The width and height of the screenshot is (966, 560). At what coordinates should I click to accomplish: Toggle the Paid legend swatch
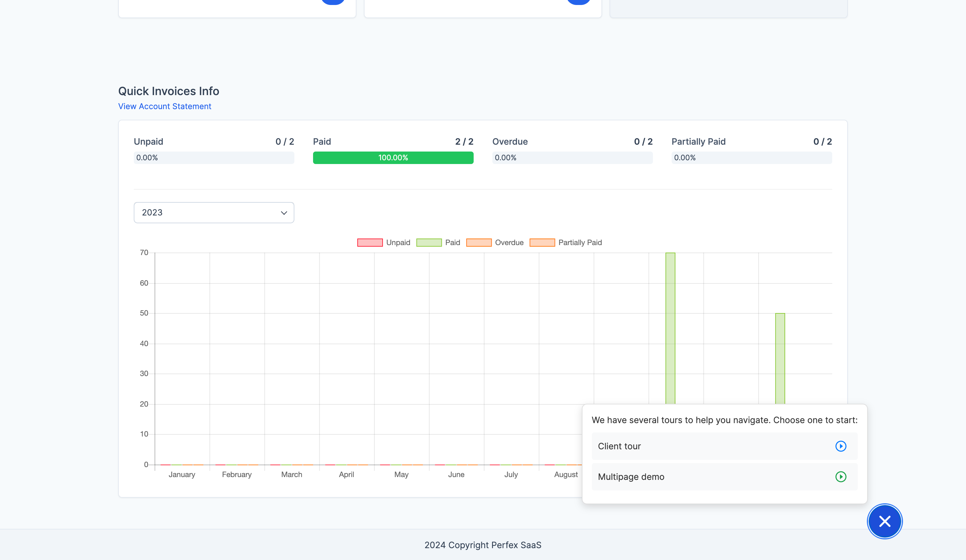[429, 243]
